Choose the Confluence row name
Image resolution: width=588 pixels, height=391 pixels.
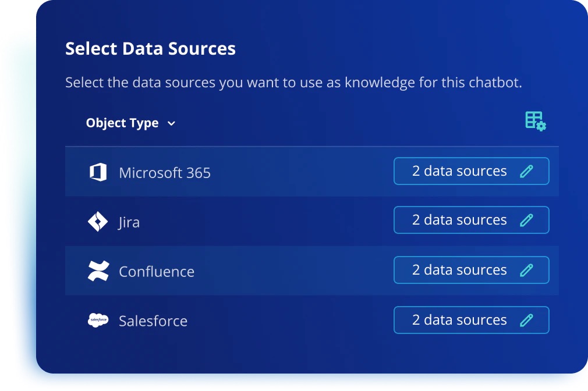(157, 272)
